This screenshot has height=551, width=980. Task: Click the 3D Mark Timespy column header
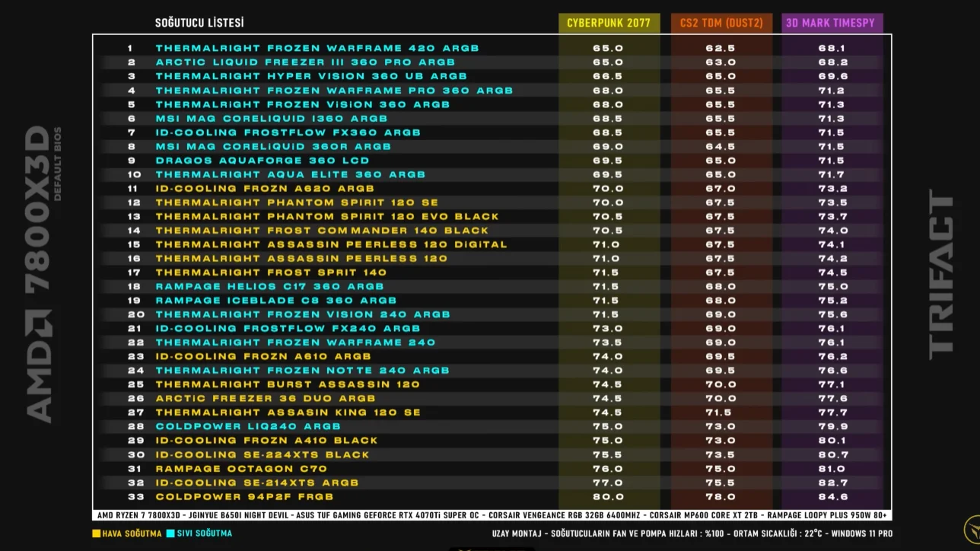[832, 23]
